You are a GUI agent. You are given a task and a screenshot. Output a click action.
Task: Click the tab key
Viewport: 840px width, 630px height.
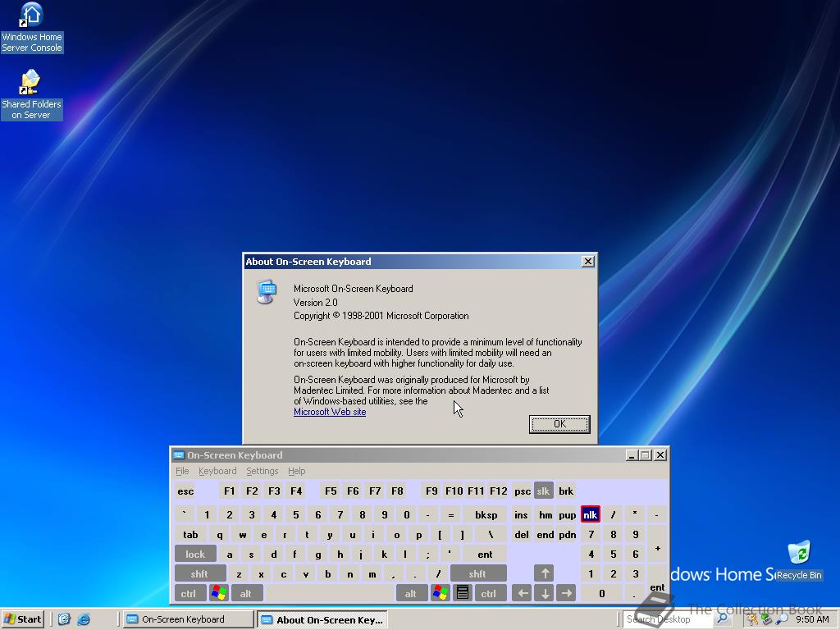pos(190,534)
